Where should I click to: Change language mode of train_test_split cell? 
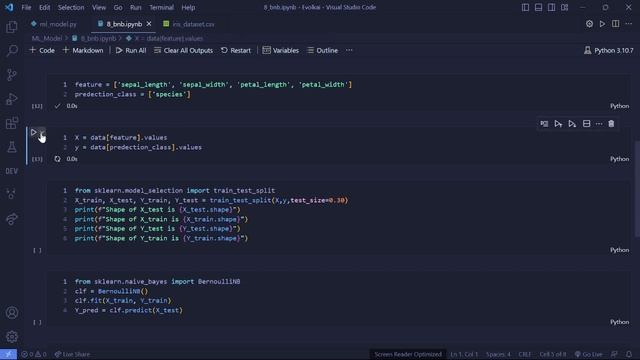coord(620,250)
